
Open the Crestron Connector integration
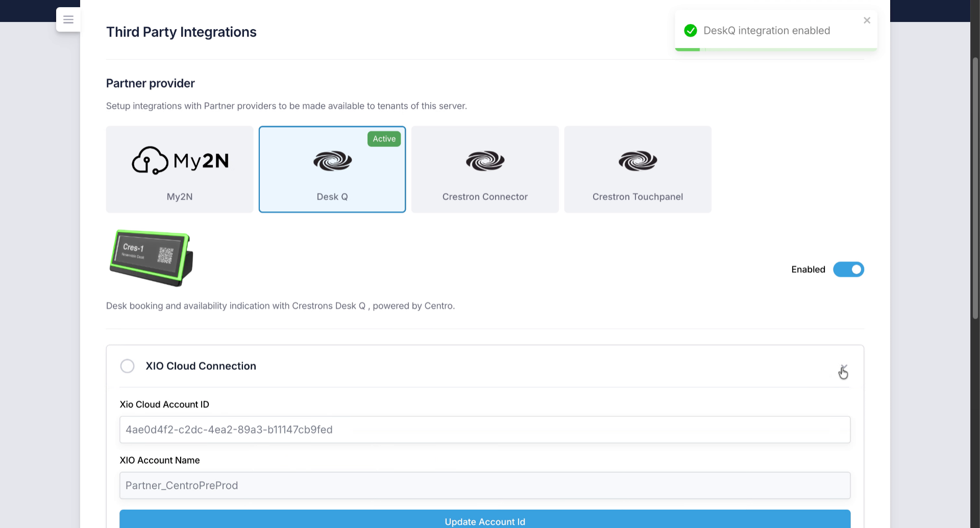484,169
